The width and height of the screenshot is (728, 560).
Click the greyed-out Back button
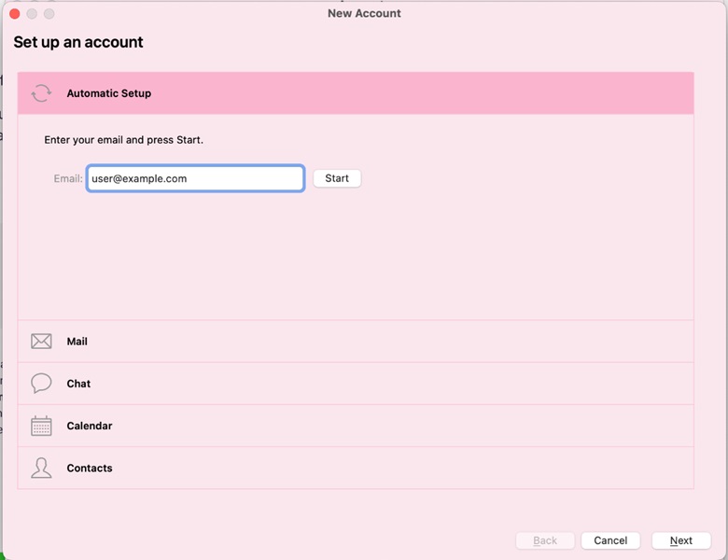click(545, 540)
